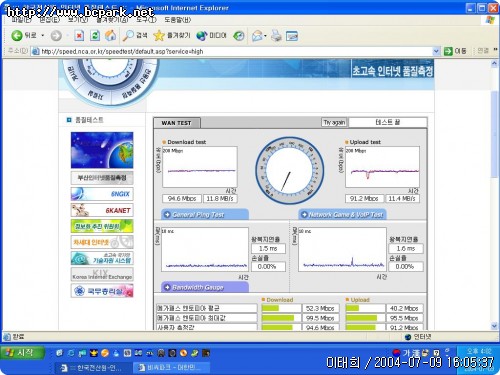Viewport: 500px width, 375px height.
Task: Click the 40.2 Mbps upload average cell
Action: [x=404, y=308]
